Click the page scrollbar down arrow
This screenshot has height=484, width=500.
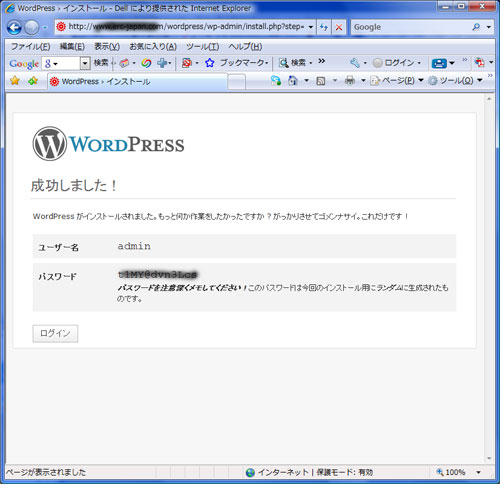(489, 459)
